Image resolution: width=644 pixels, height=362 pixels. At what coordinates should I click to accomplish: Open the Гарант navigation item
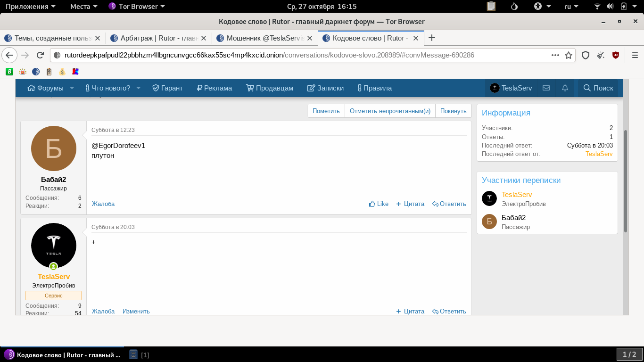167,88
